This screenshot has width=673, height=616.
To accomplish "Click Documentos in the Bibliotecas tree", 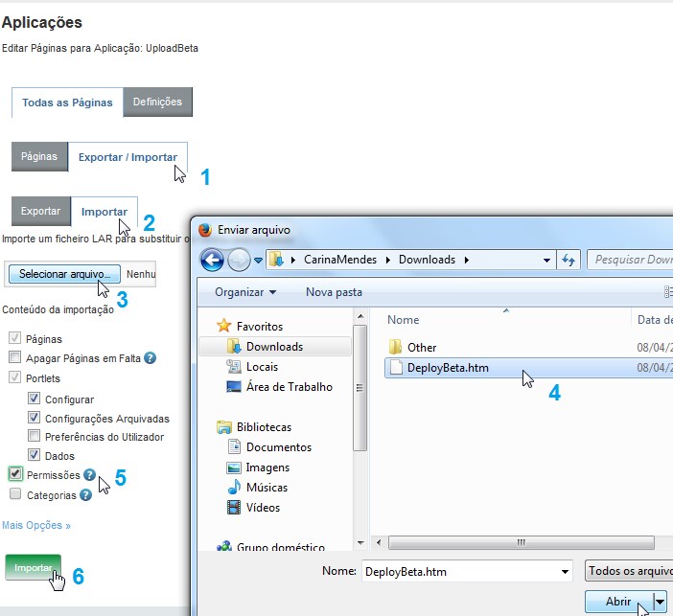I will (x=279, y=447).
